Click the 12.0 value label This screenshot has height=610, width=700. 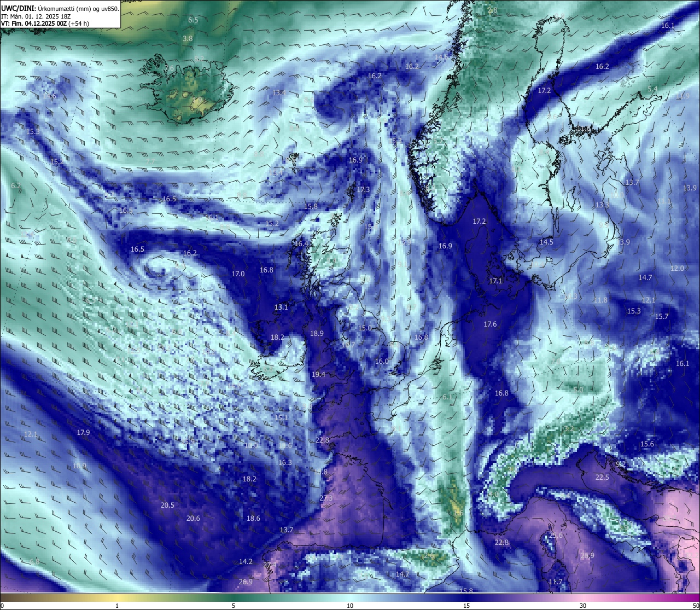tap(677, 268)
